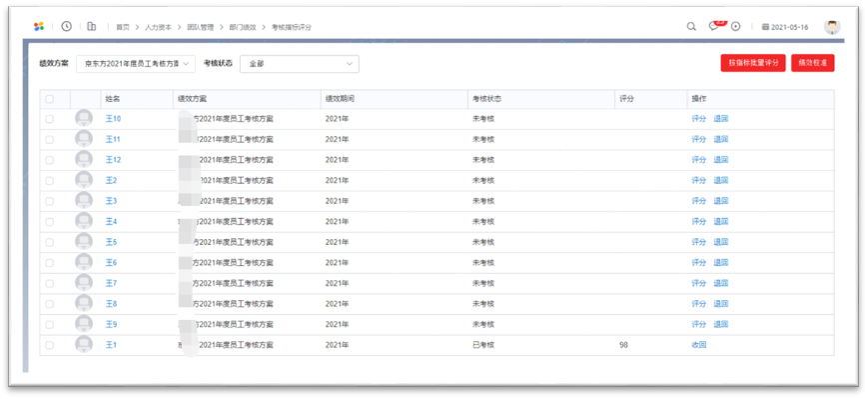This screenshot has height=399, width=868.
Task: Click the avatar of 王1
Action: [84, 345]
